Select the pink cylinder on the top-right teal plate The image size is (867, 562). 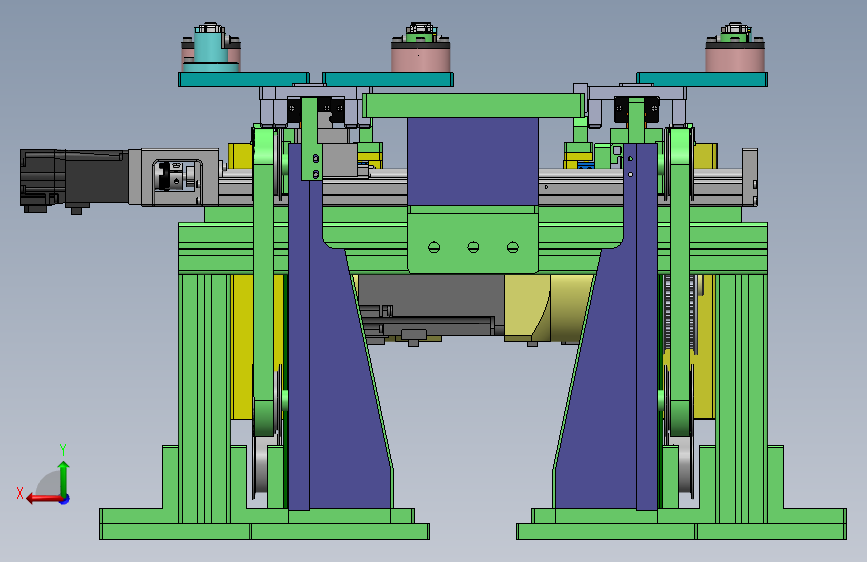tap(734, 58)
